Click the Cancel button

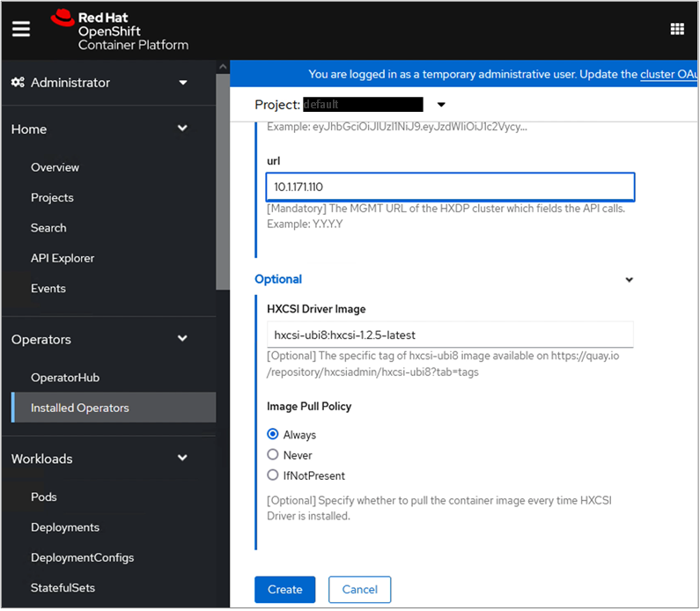[x=359, y=589]
